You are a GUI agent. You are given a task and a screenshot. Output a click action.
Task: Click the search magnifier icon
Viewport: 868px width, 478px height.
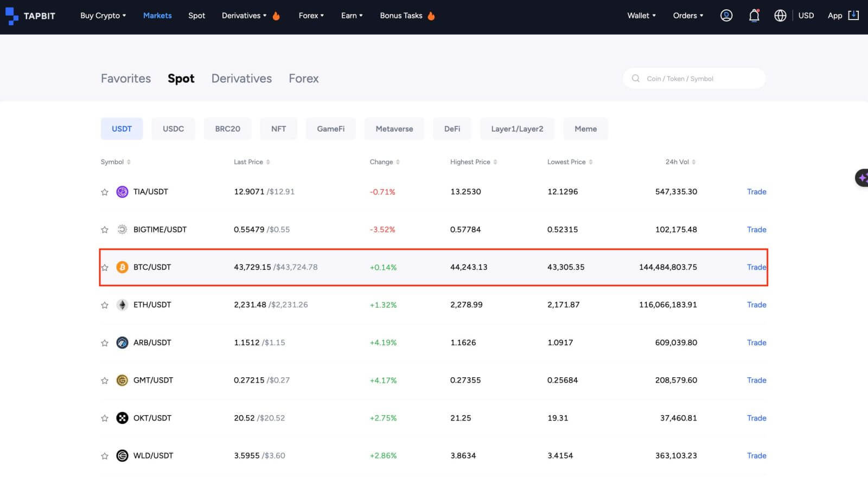pyautogui.click(x=636, y=79)
